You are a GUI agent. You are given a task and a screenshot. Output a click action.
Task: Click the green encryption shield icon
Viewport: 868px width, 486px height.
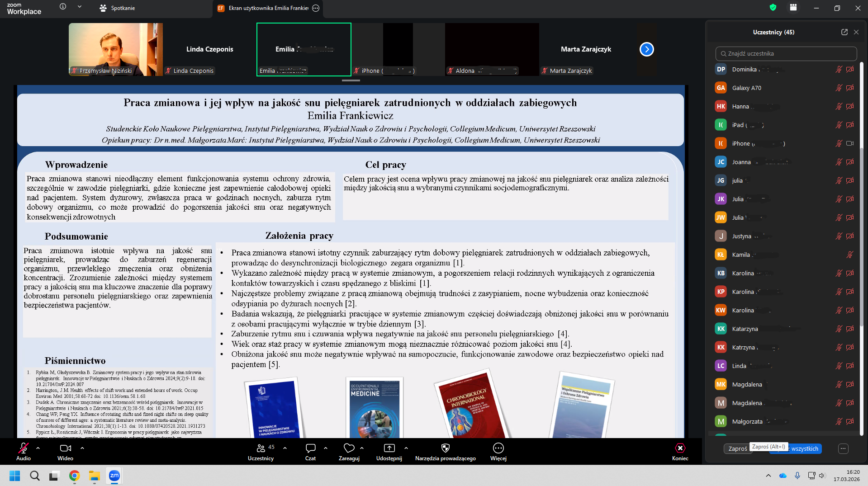[773, 7]
